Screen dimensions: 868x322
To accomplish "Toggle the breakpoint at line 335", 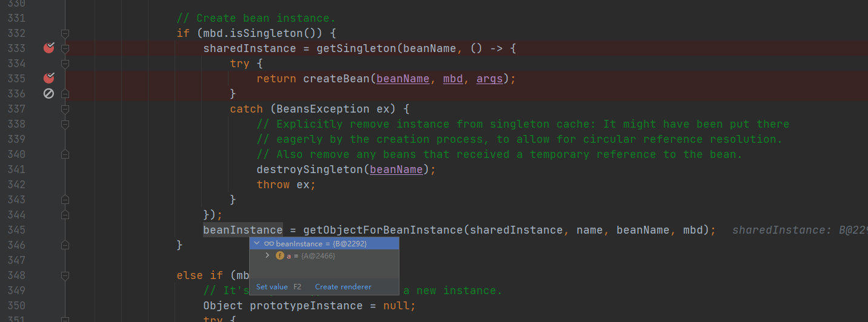I will [49, 79].
